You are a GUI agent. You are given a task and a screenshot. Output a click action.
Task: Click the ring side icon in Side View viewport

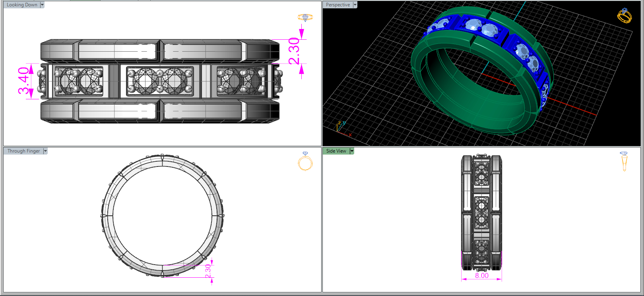pos(624,161)
